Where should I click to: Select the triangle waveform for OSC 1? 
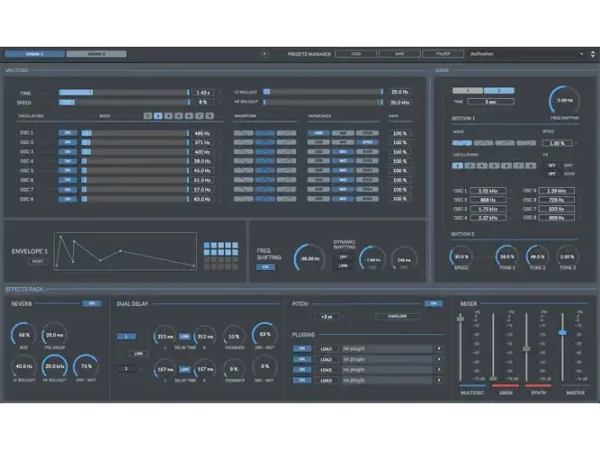click(x=265, y=133)
